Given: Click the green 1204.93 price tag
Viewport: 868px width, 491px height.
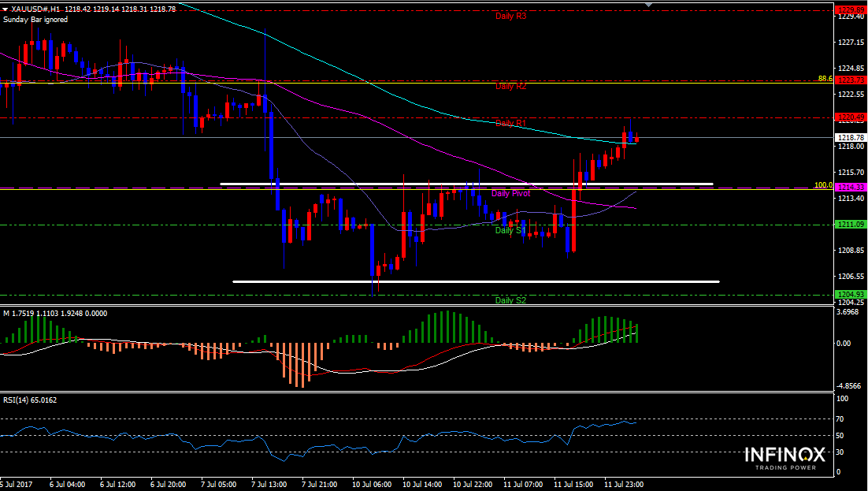Looking at the screenshot, I should tap(850, 295).
